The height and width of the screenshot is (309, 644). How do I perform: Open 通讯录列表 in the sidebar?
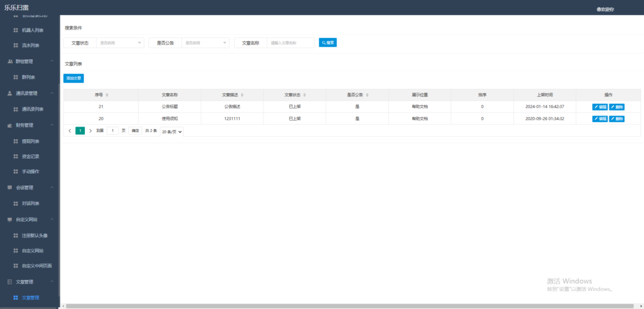tap(33, 110)
